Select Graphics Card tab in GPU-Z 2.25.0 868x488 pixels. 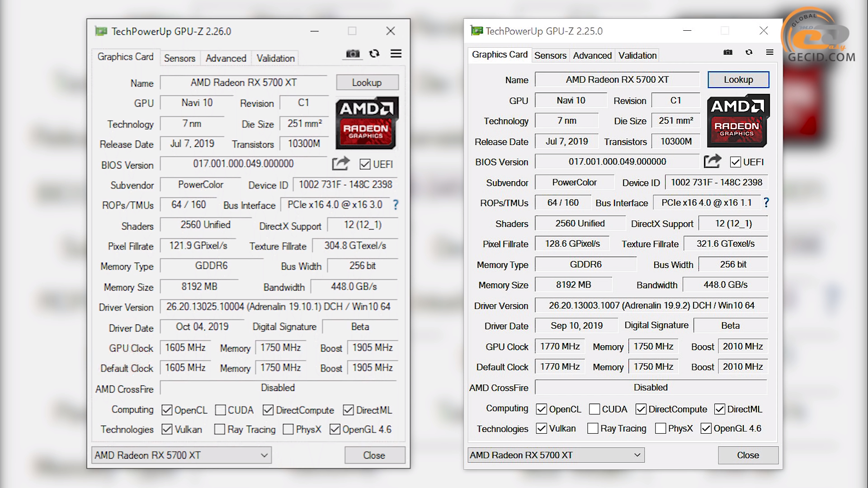click(x=500, y=55)
